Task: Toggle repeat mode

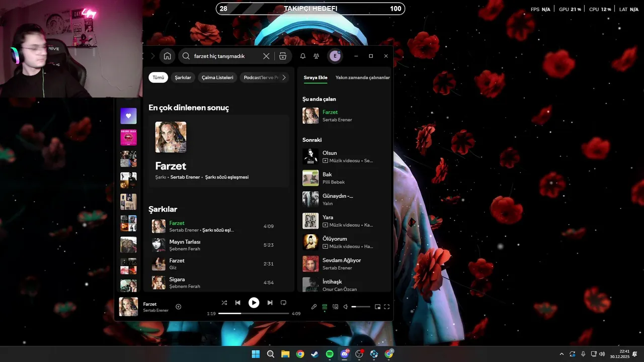Action: point(283,303)
